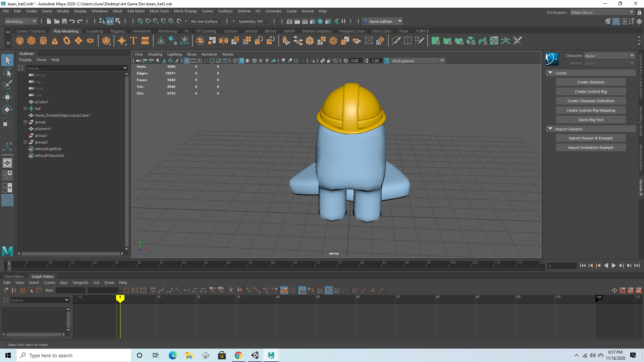The width and height of the screenshot is (644, 362).
Task: Select the Lasso tool in the toolbox
Action: point(7,72)
